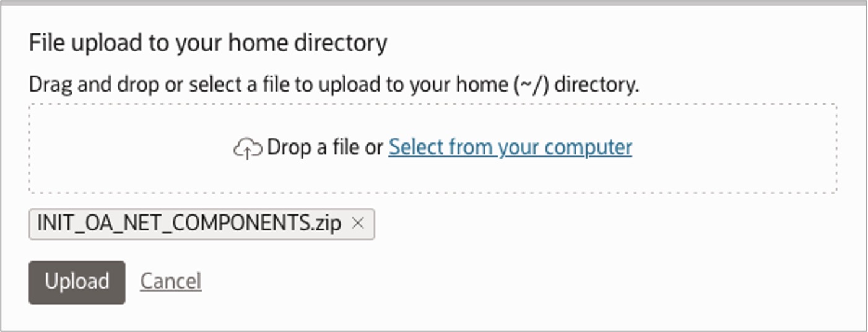Click the upload arrow cloud symbol

(248, 149)
